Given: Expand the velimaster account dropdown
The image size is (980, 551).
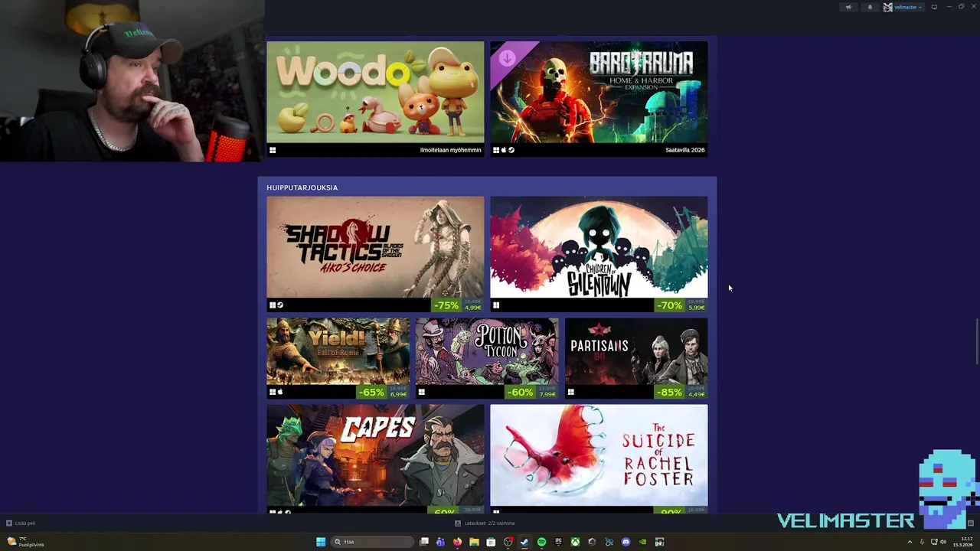Looking at the screenshot, I should 909,7.
